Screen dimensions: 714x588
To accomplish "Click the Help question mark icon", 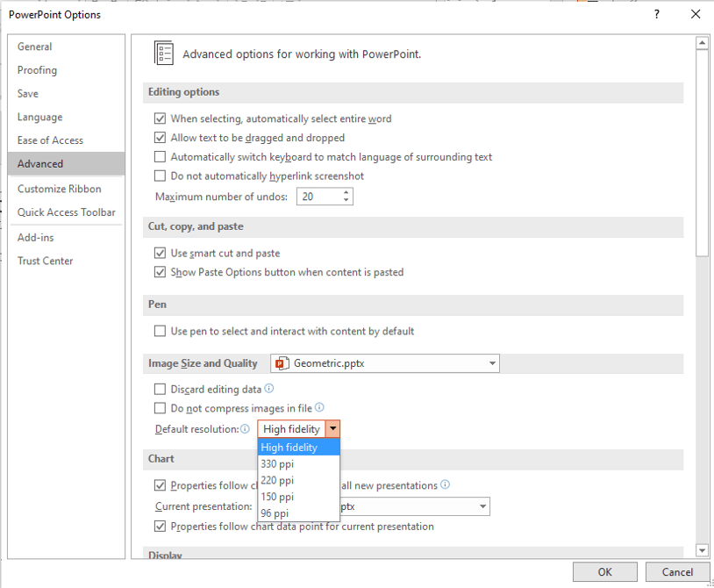I will point(655,15).
